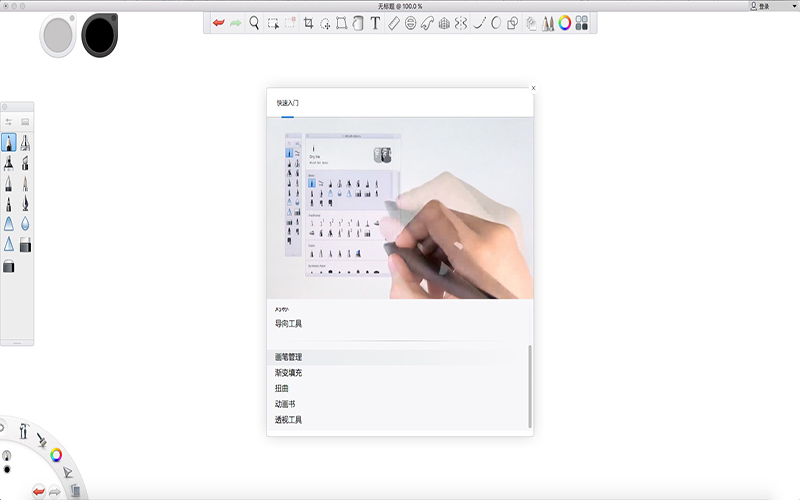Toggle the Symmetry tool
This screenshot has height=500, width=800.
coord(461,23)
